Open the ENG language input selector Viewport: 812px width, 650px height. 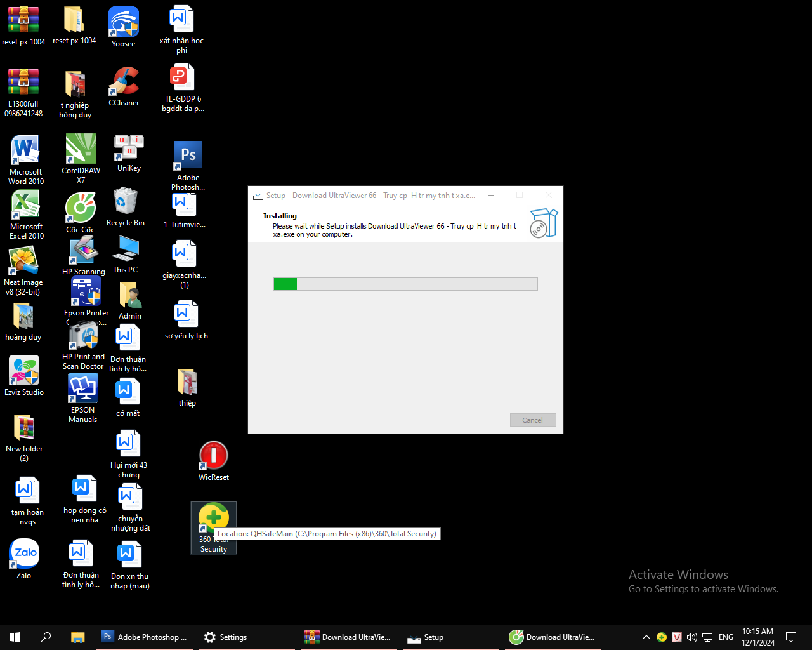point(726,637)
